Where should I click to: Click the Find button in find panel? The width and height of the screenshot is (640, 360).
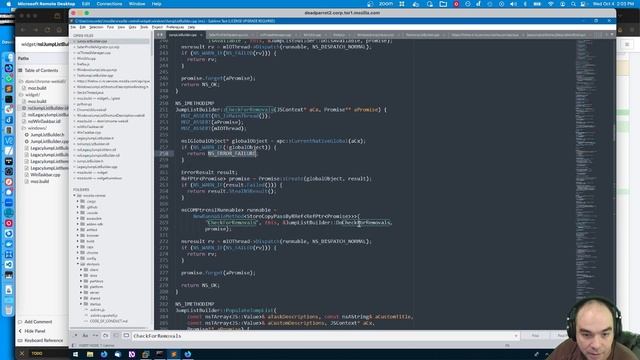pyautogui.click(x=535, y=336)
